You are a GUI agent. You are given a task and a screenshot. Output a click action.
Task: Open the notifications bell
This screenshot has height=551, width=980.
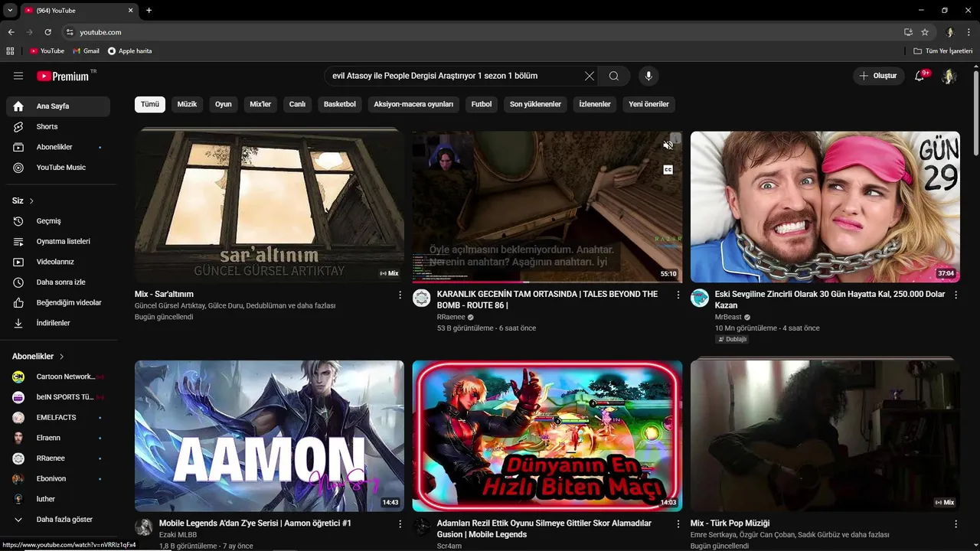[920, 76]
